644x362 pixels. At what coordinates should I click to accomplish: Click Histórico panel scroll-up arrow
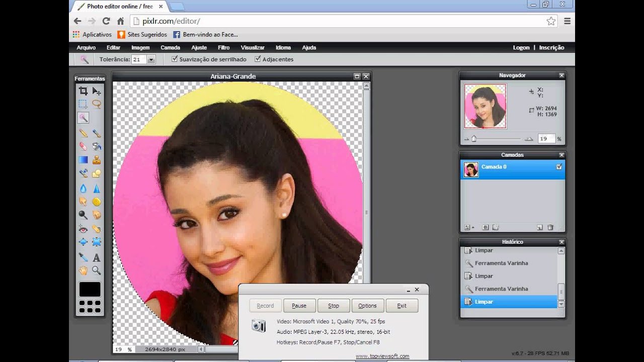coord(561,251)
